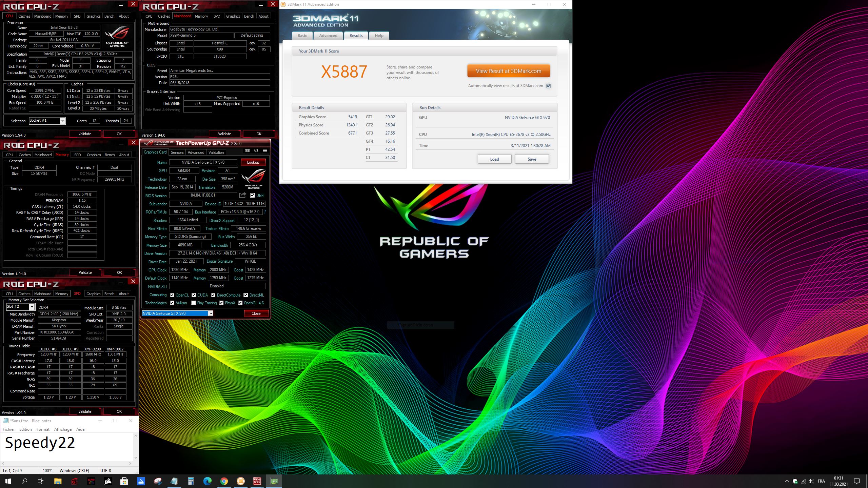Open the Bench tab in top-left CPU-Z window
The image size is (868, 488).
coord(109,16)
